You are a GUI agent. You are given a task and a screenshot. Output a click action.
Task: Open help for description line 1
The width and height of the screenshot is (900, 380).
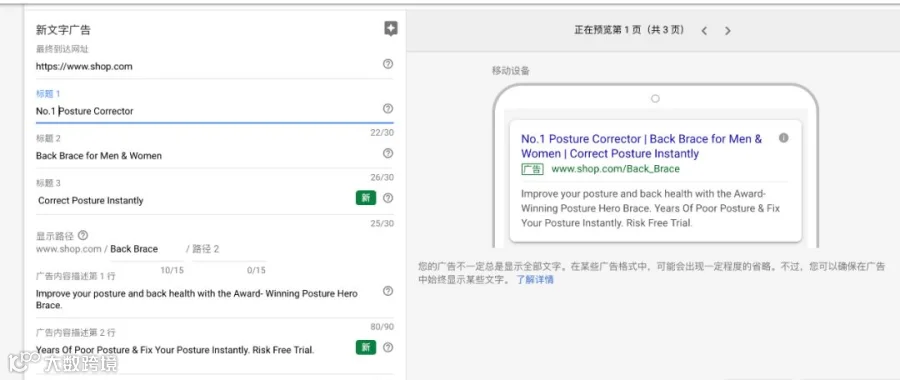pyautogui.click(x=388, y=291)
